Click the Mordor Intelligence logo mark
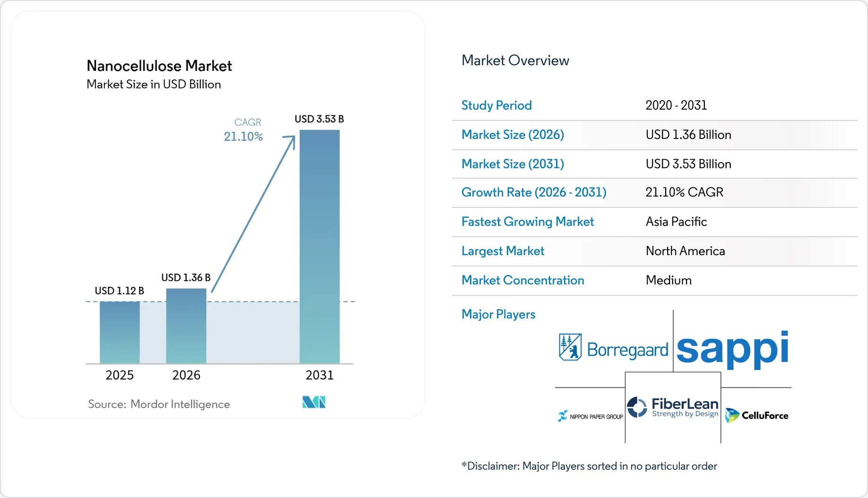The image size is (868, 498). point(314,402)
